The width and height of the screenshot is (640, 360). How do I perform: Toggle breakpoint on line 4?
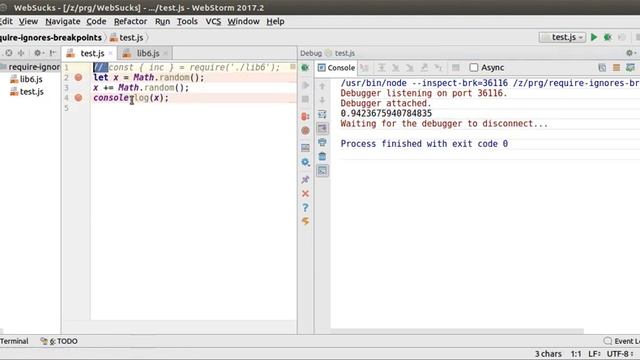click(x=78, y=98)
